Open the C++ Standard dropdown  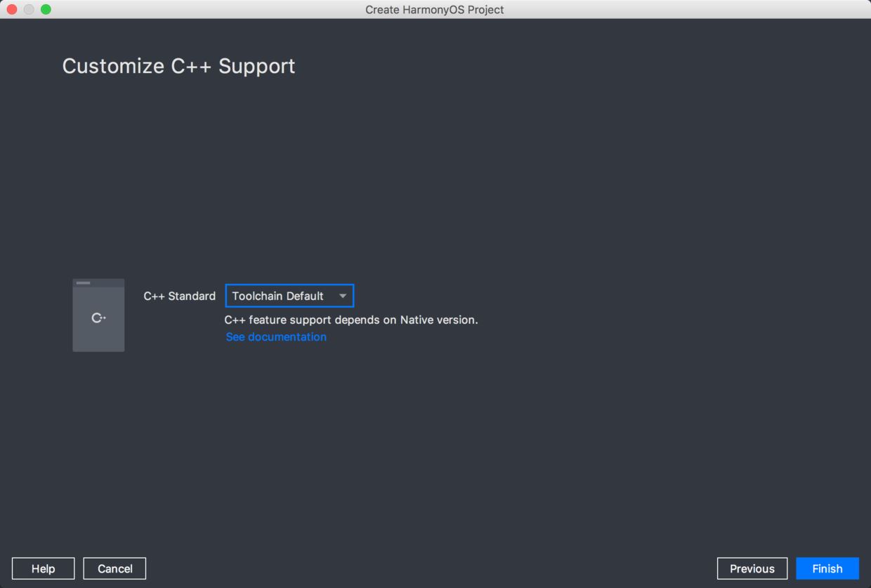(289, 296)
